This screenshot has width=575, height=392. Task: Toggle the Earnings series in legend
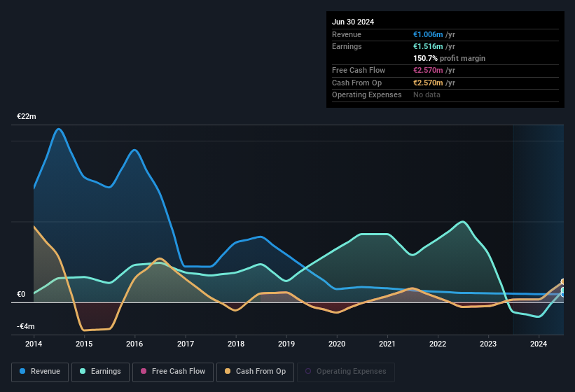[100, 372]
